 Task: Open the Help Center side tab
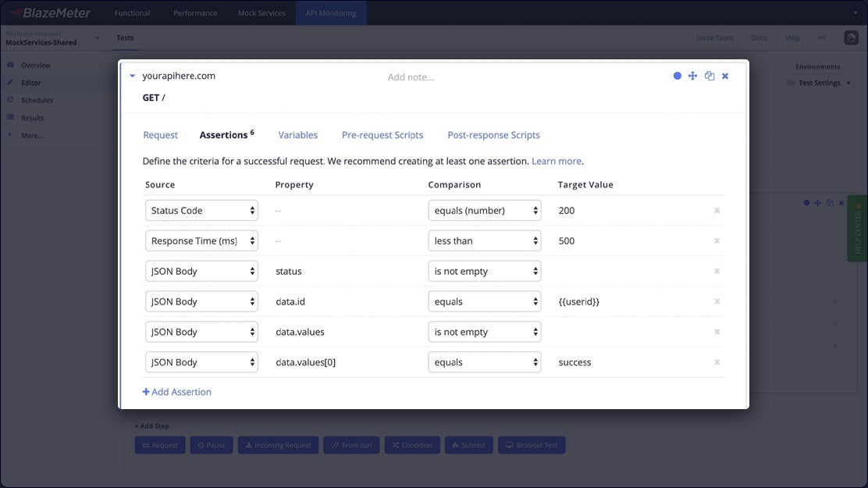pyautogui.click(x=858, y=228)
